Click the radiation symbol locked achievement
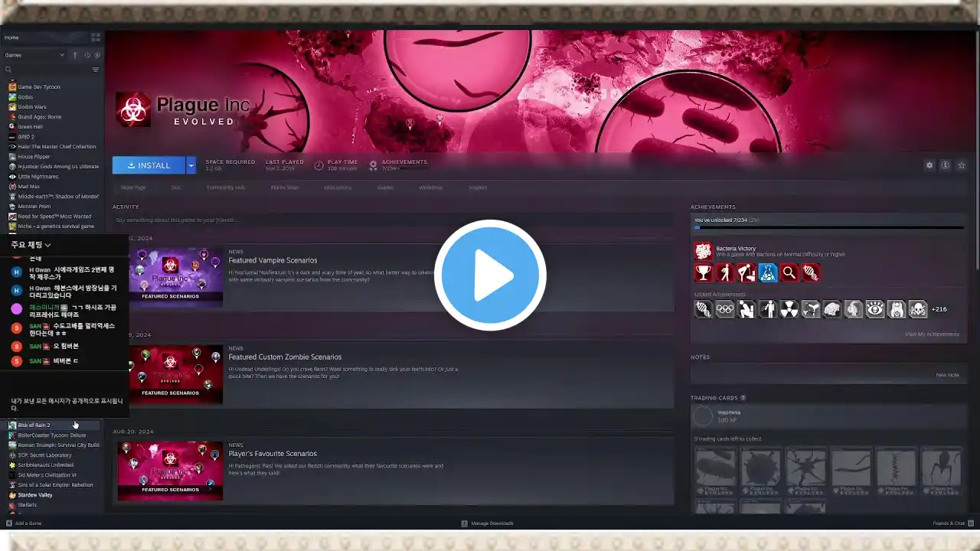Viewport: 980px width, 551px height. click(x=789, y=309)
